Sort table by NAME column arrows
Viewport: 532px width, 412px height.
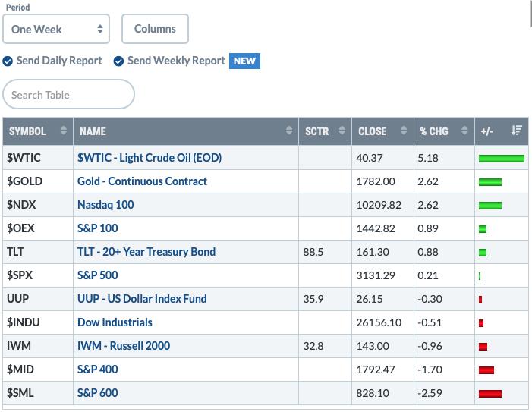(x=289, y=131)
